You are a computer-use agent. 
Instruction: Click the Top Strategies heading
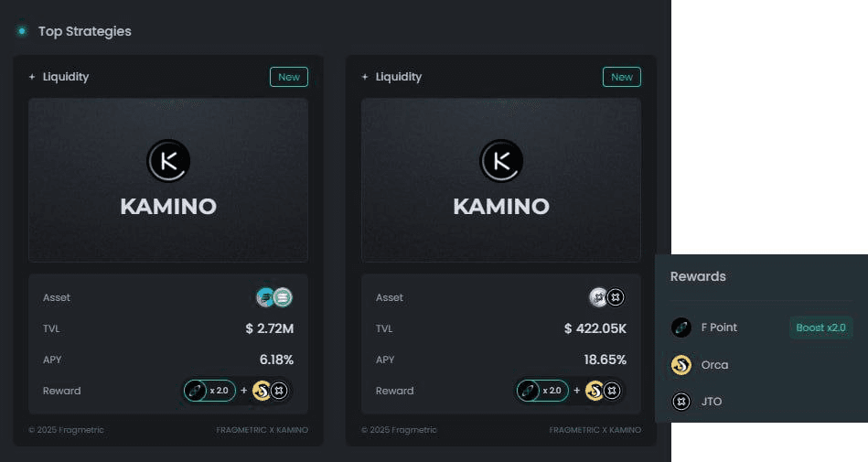pyautogui.click(x=85, y=31)
